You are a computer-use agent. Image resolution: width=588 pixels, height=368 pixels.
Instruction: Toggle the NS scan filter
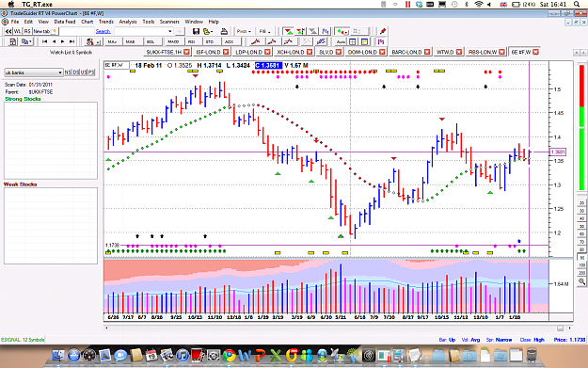pyautogui.click(x=67, y=72)
